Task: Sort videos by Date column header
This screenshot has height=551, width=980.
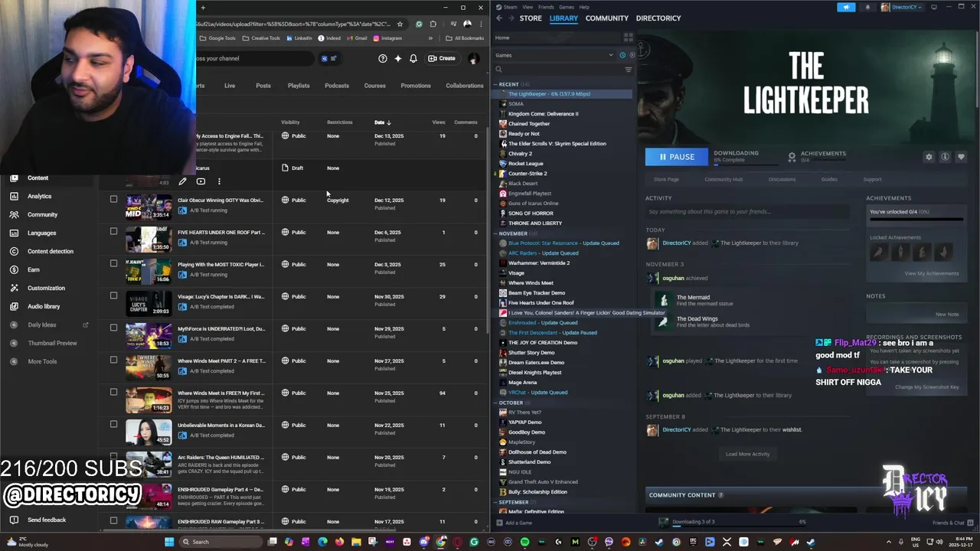Action: click(382, 122)
